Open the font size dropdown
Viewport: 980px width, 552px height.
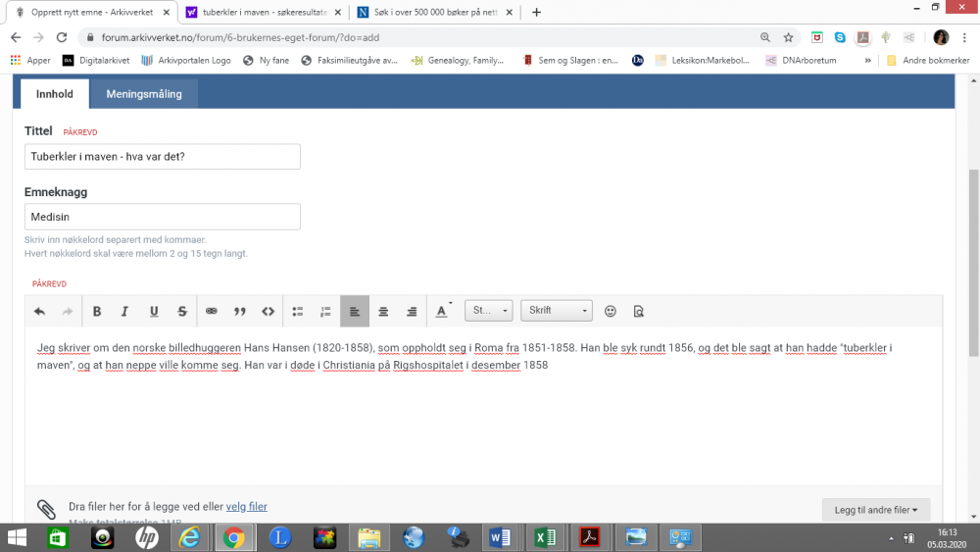tap(488, 311)
